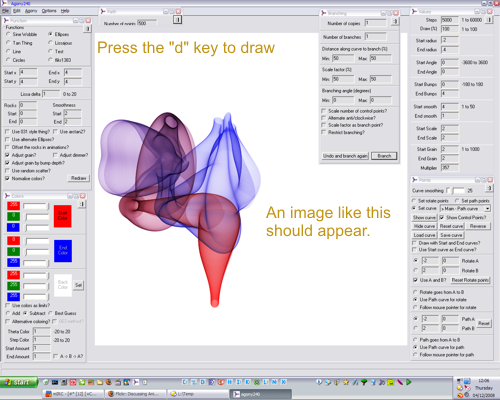
Task: Open the mIRC taskbar window
Action: click(x=73, y=394)
